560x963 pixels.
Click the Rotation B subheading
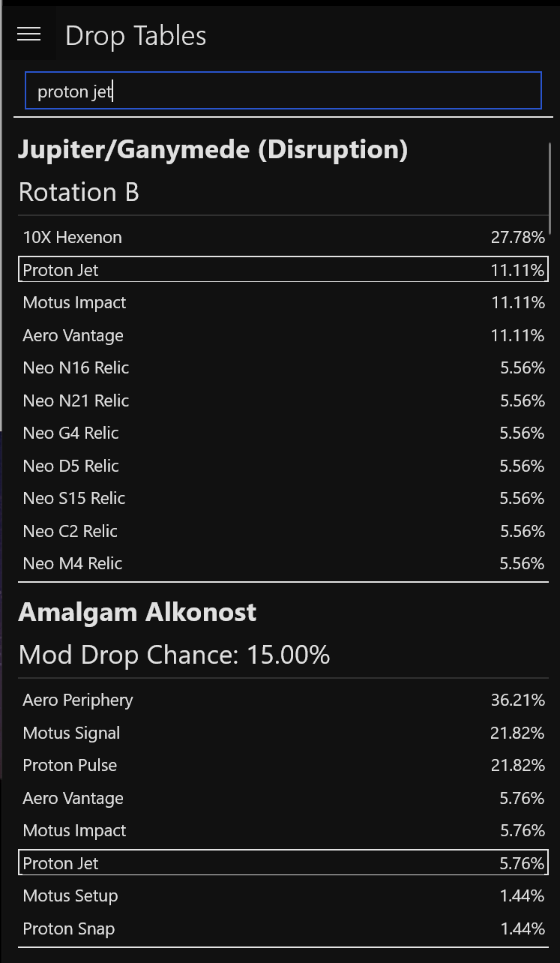pos(78,192)
